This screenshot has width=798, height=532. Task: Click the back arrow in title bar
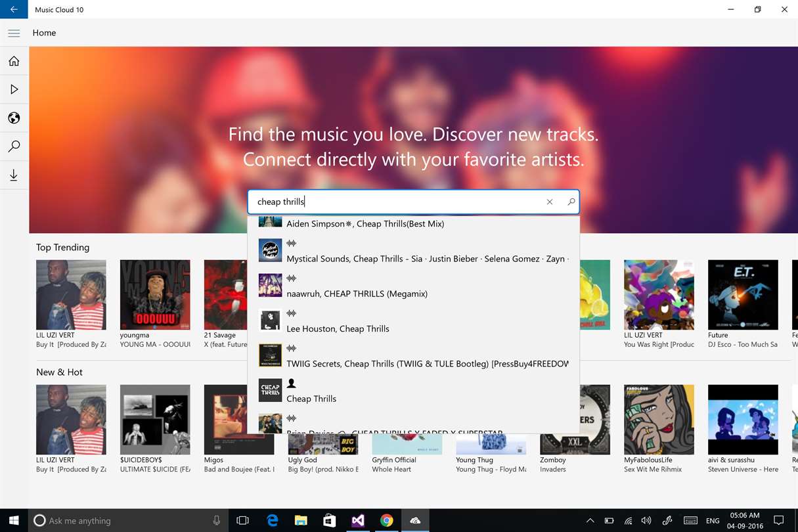pyautogui.click(x=14, y=9)
